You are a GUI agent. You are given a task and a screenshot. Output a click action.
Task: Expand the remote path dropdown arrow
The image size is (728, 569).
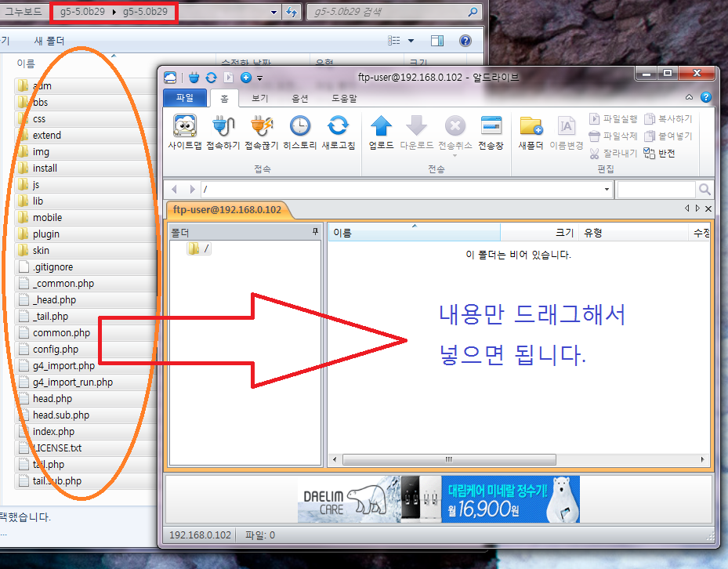click(607, 190)
